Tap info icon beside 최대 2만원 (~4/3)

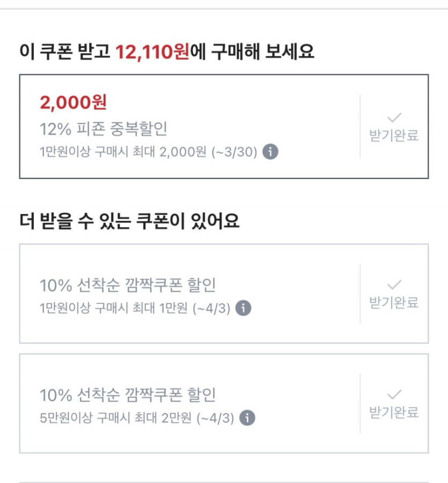[x=247, y=418]
